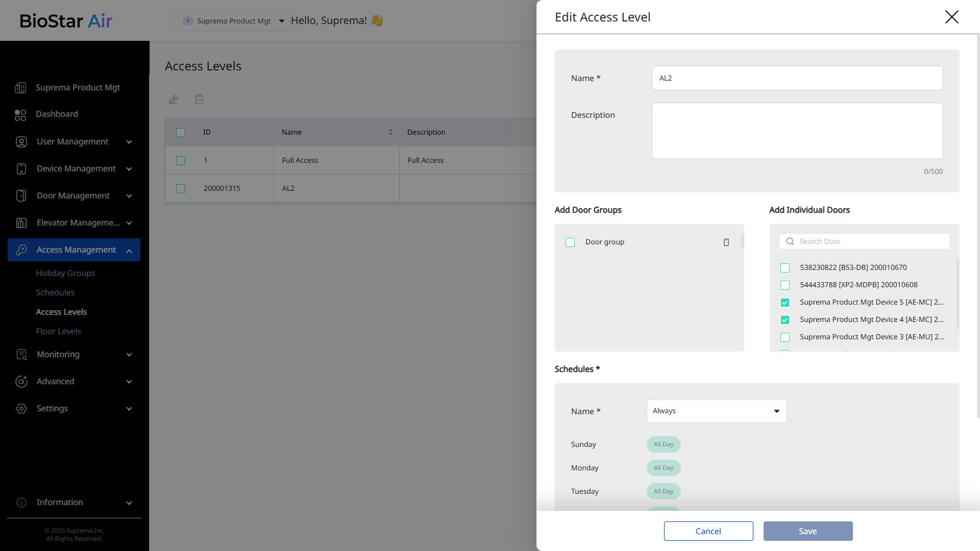Click the Dashboard icon in the sidebar
Image resolution: width=980 pixels, height=551 pixels.
20,115
